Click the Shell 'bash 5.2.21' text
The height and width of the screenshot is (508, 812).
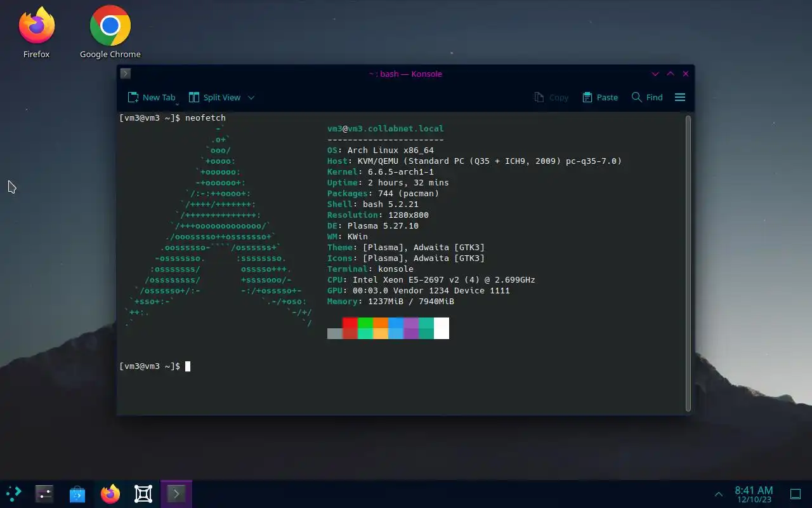pyautogui.click(x=391, y=204)
